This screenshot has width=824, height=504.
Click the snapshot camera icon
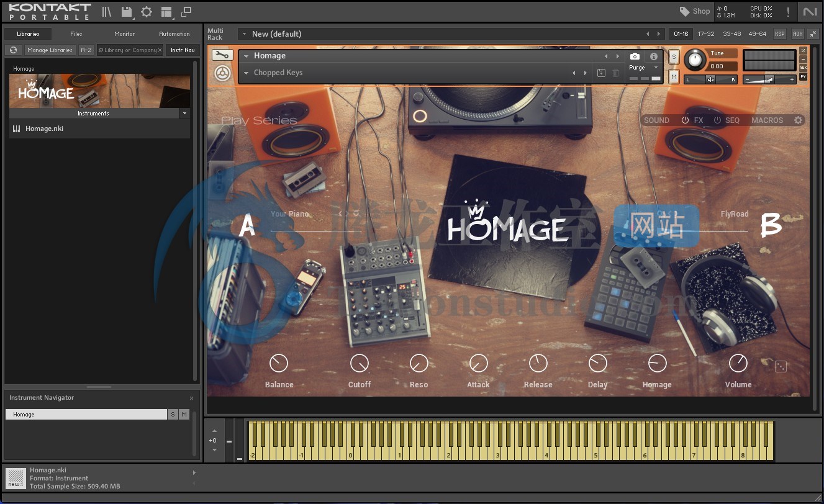(635, 56)
